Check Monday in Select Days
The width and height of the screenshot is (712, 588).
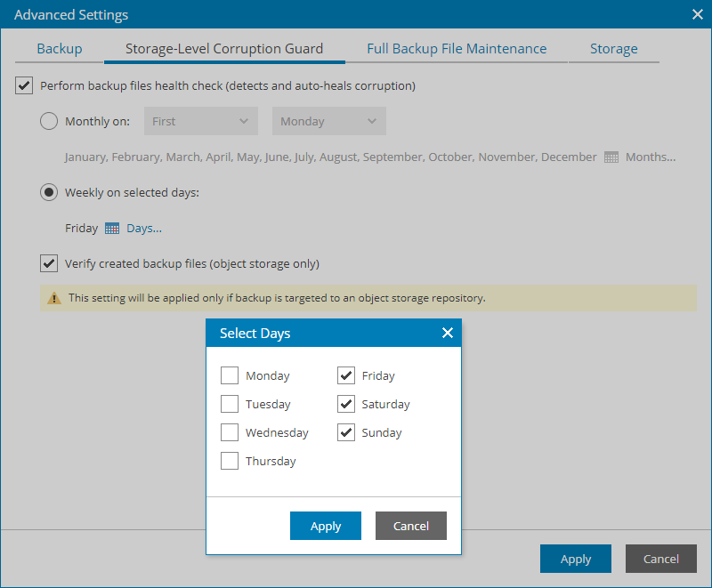(230, 375)
